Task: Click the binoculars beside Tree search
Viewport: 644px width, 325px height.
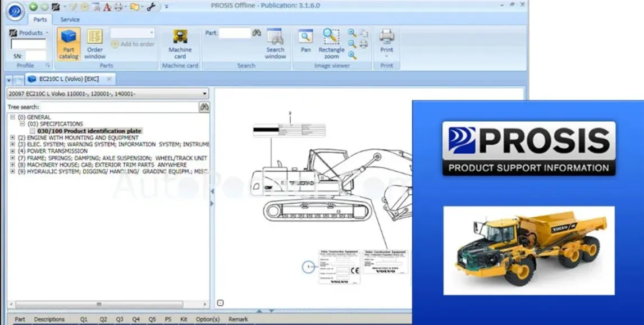Action: tap(204, 107)
